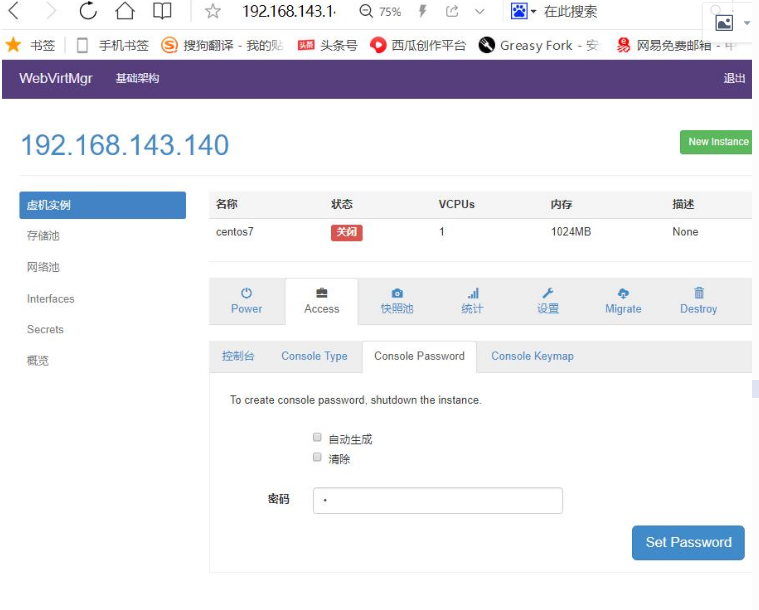This screenshot has height=610, width=759.
Task: Click the address bar showing 192.168.143.1
Action: 289,11
